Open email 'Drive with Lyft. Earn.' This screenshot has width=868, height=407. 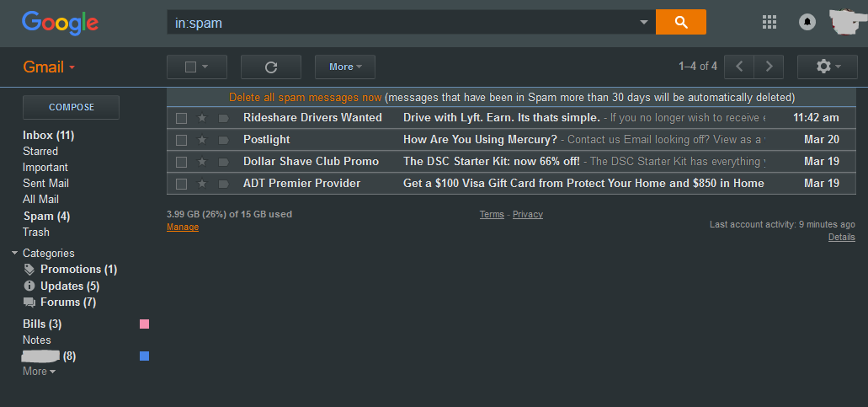pyautogui.click(x=502, y=118)
